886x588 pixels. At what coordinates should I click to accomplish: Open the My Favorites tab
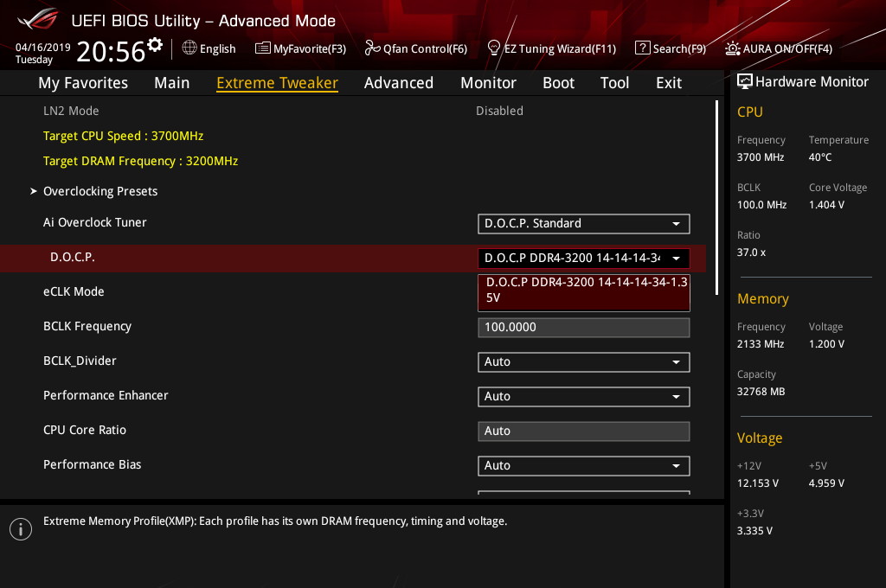[x=83, y=83]
